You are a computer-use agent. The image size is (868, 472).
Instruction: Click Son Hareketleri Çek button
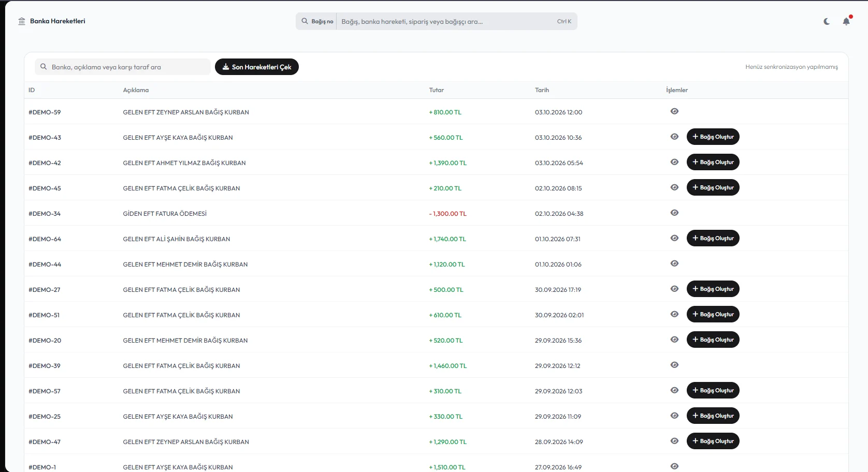coord(257,67)
